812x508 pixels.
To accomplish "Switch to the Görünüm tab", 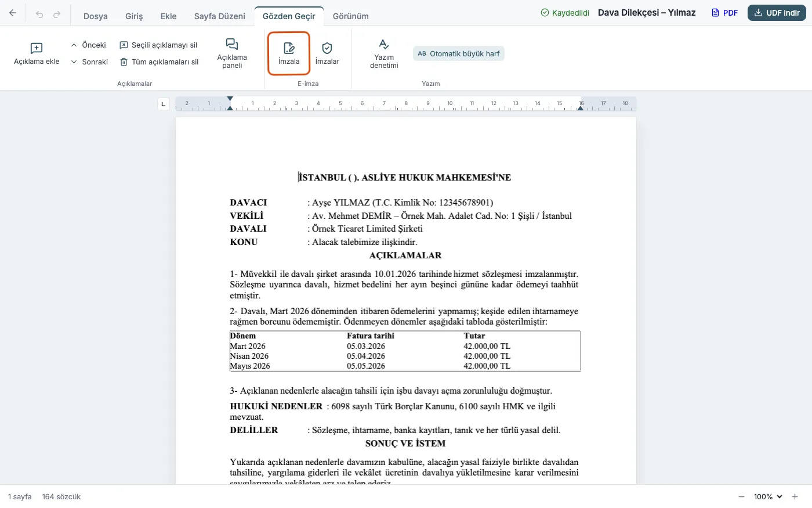I will click(x=351, y=16).
